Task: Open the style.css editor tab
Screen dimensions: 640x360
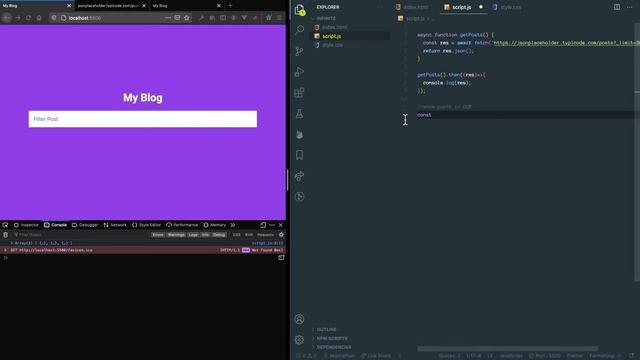Action: tap(507, 7)
